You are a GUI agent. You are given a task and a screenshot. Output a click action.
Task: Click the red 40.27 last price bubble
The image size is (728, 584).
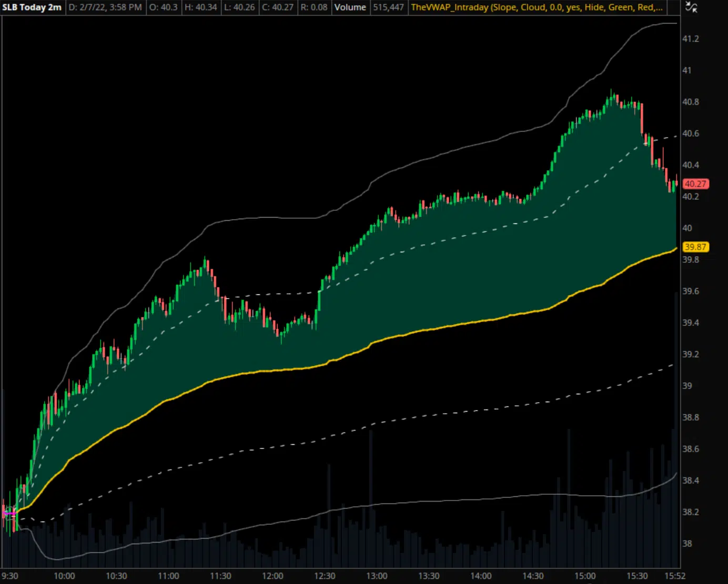click(695, 184)
